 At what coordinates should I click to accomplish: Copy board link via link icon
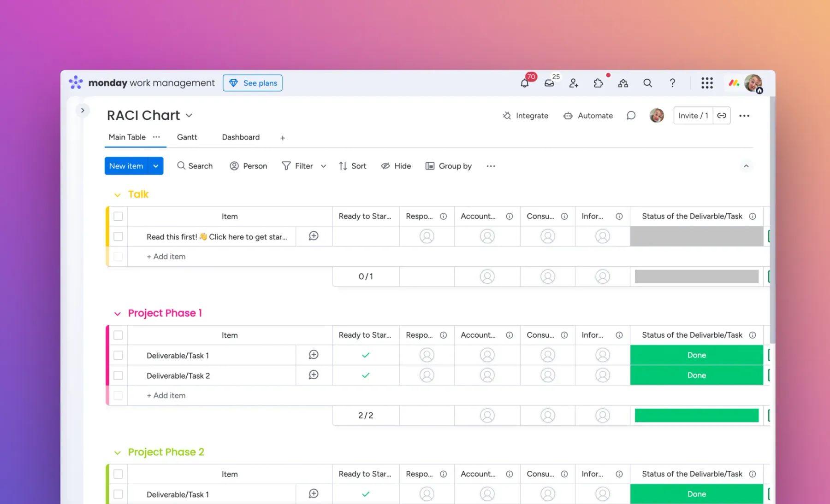pyautogui.click(x=722, y=116)
